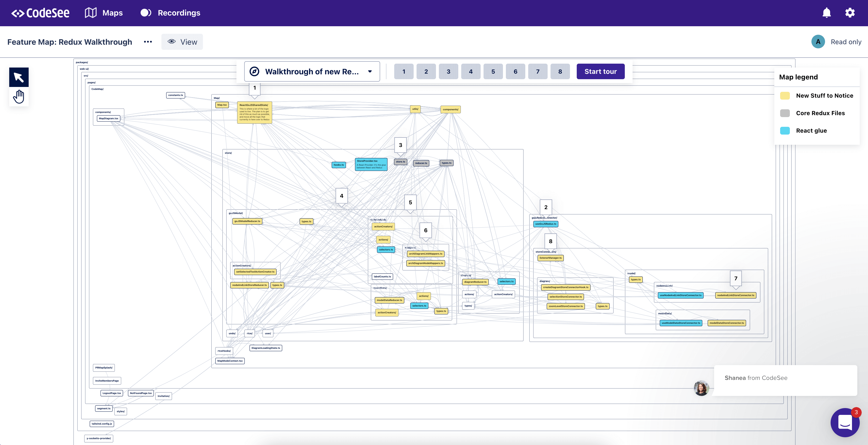868x445 pixels.
Task: Click the Recordings toggle icon
Action: [146, 13]
